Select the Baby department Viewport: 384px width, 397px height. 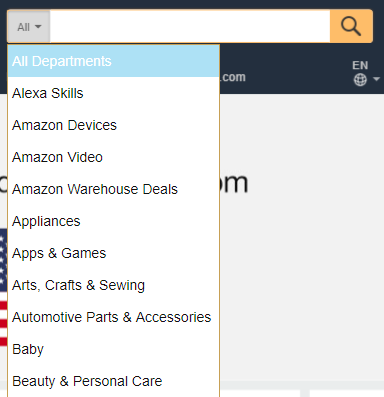point(114,349)
